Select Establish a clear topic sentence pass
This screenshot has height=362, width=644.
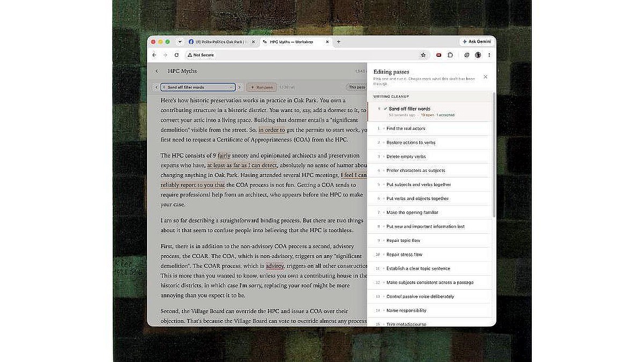click(429, 268)
